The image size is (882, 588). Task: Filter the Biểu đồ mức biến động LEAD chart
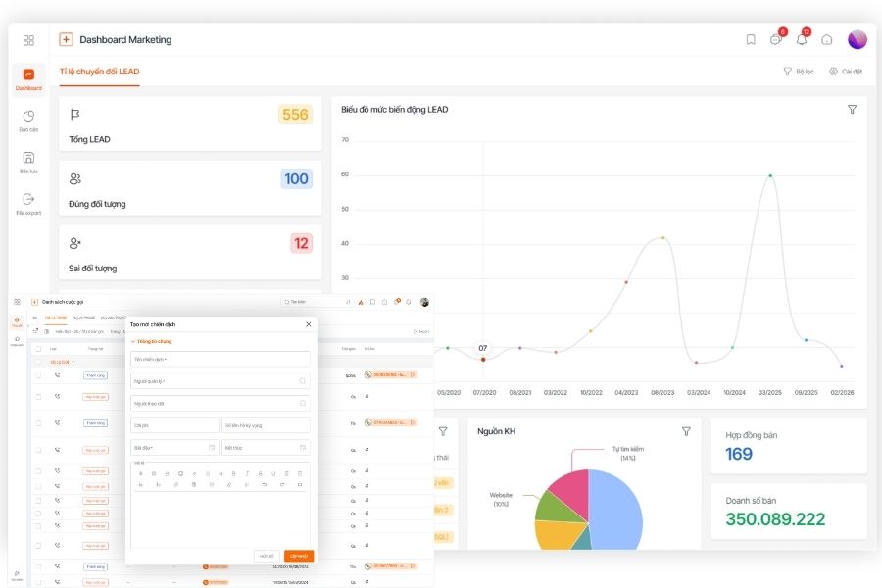[x=853, y=110]
